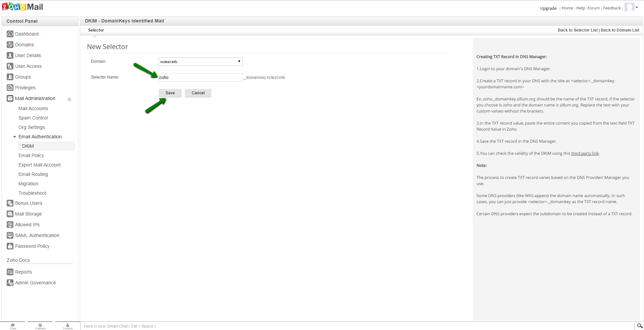This screenshot has height=330, width=644.
Task: Open Email Policy menu item
Action: 31,155
